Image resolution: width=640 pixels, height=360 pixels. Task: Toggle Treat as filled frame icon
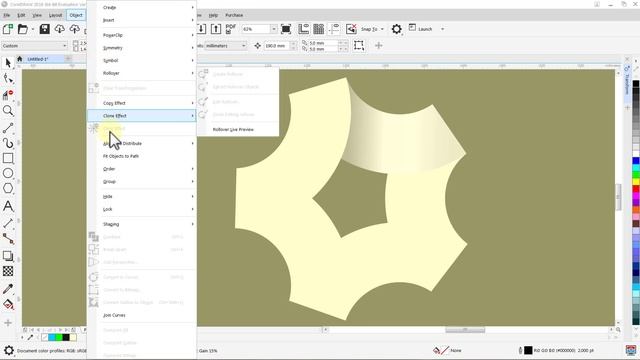(x=359, y=46)
